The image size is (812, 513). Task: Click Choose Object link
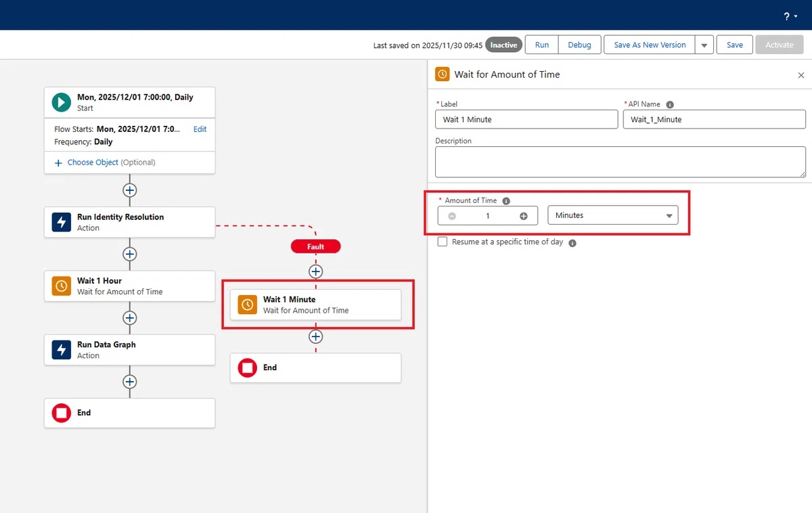(93, 162)
